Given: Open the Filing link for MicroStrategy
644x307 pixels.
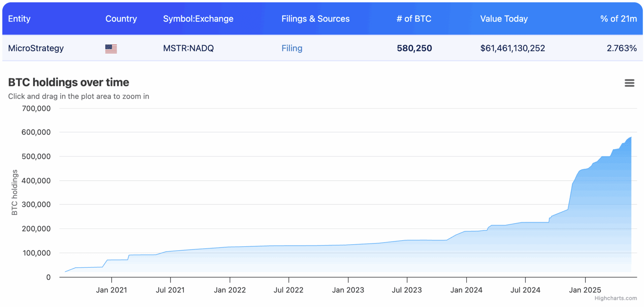Looking at the screenshot, I should pos(292,48).
